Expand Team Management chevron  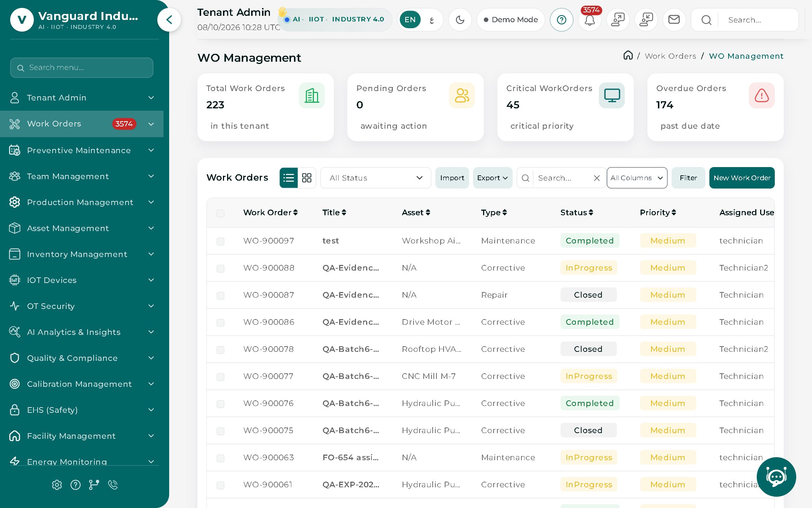(x=151, y=176)
